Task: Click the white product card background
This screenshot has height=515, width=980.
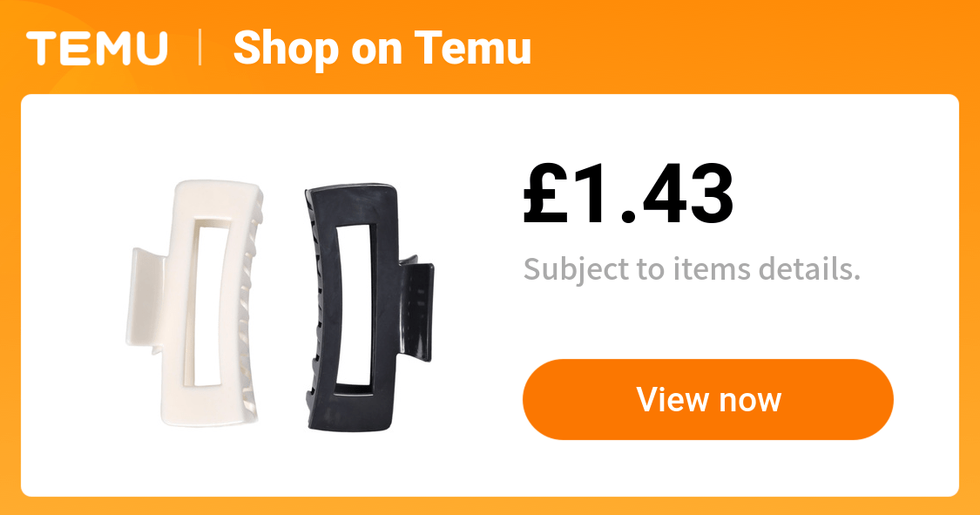Action: (490, 463)
